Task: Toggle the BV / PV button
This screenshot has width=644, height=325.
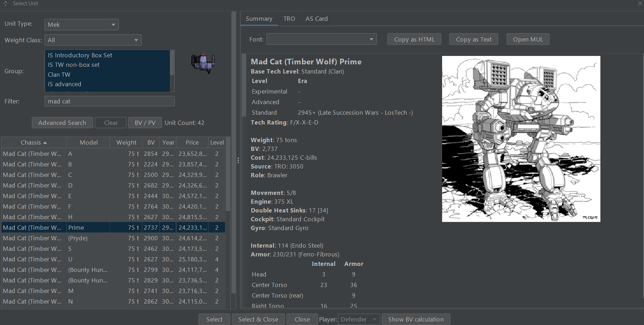Action: coord(145,123)
